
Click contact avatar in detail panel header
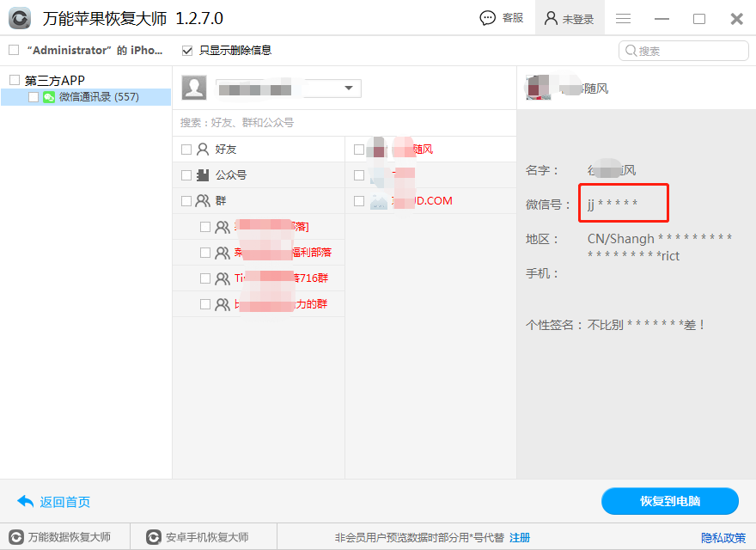point(539,88)
